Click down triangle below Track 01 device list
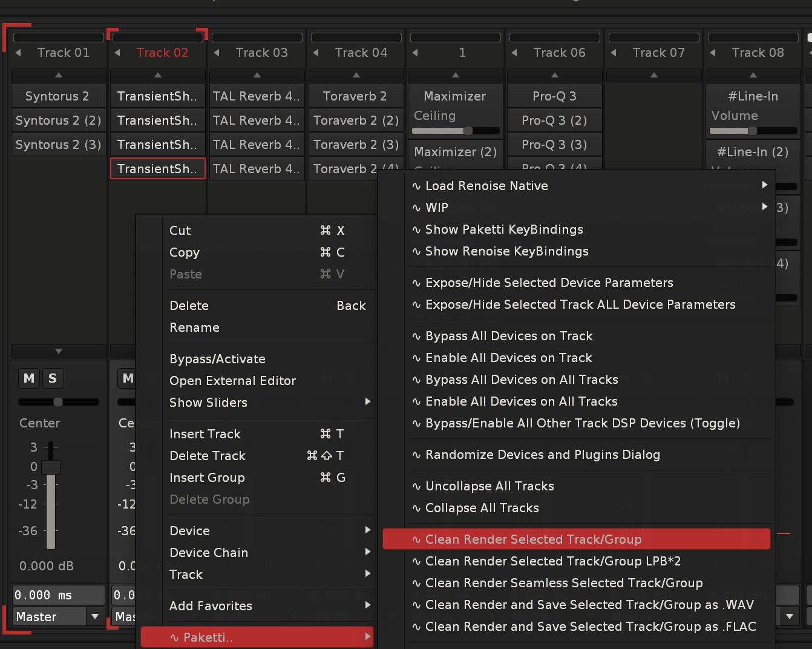The image size is (812, 649). (59, 351)
